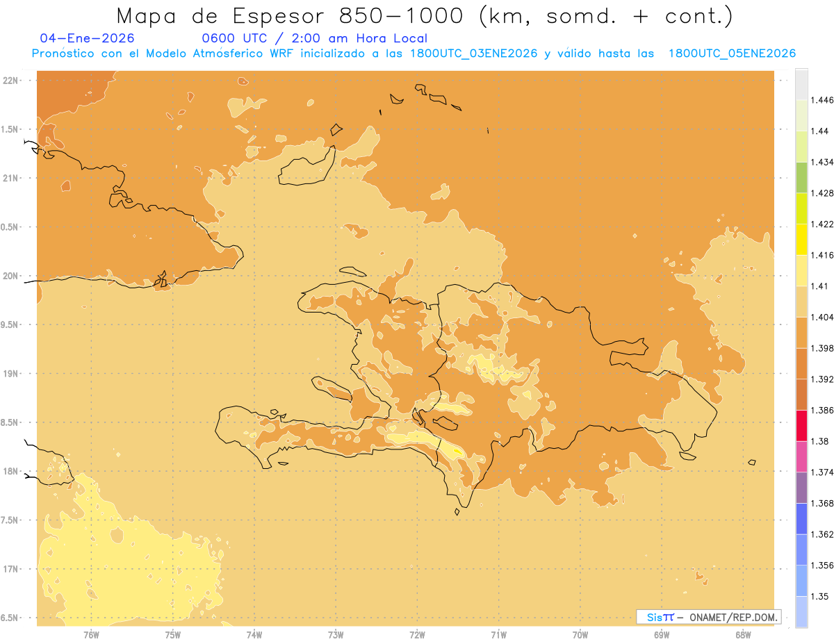Click the colorbar value '1.38'
This screenshot has width=834, height=644.
pos(819,441)
